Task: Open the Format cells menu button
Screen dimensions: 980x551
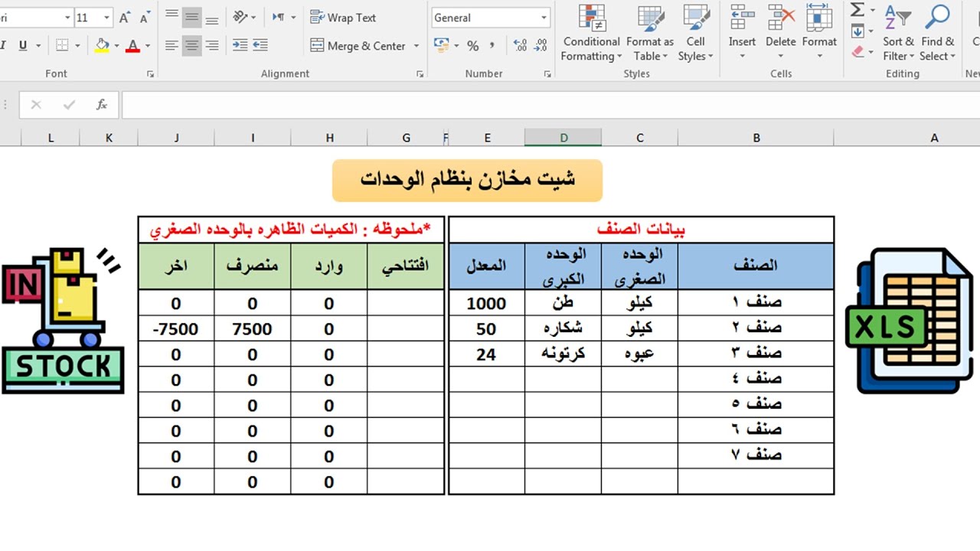Action: [x=819, y=34]
